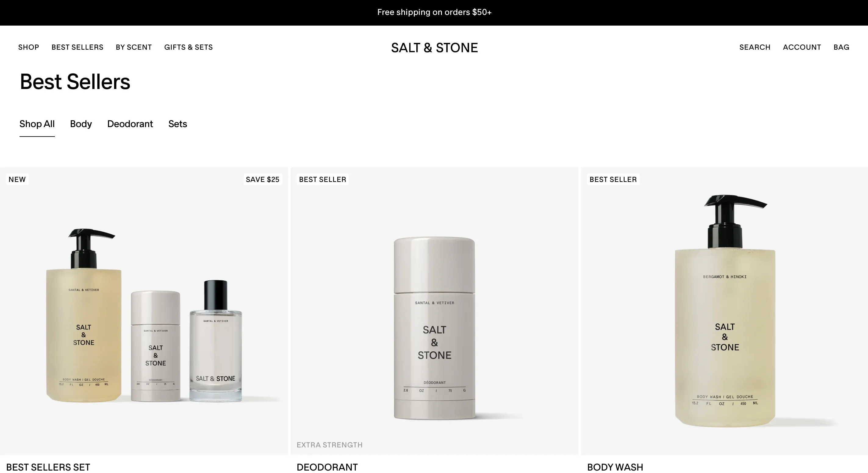
Task: Click the DEODORANT product title
Action: (327, 467)
